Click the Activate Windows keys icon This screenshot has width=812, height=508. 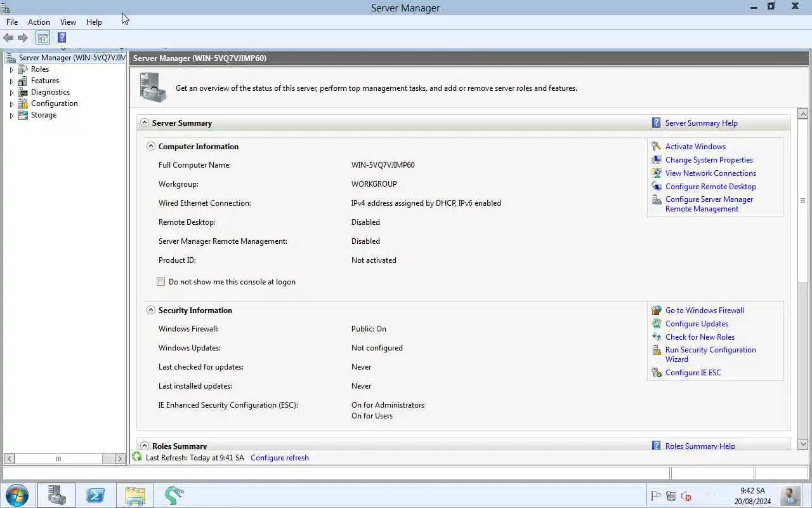[657, 147]
